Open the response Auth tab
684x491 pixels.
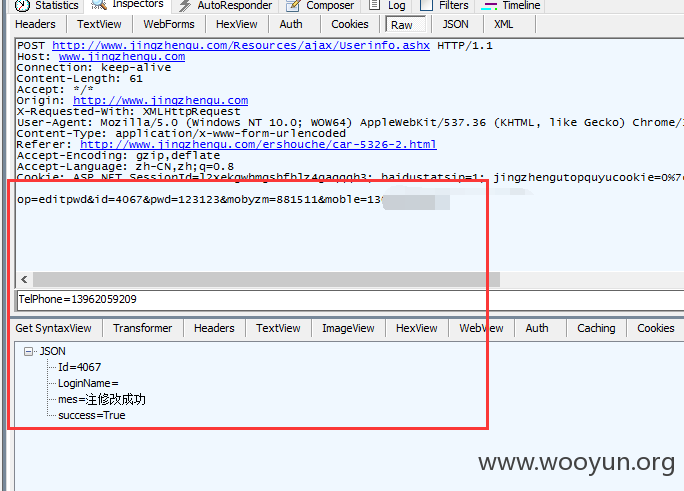click(x=537, y=328)
